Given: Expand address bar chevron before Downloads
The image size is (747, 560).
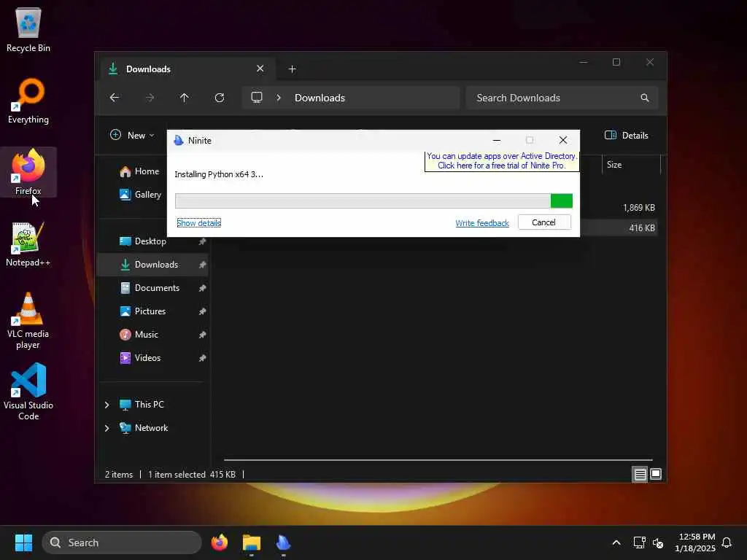Looking at the screenshot, I should (x=279, y=98).
